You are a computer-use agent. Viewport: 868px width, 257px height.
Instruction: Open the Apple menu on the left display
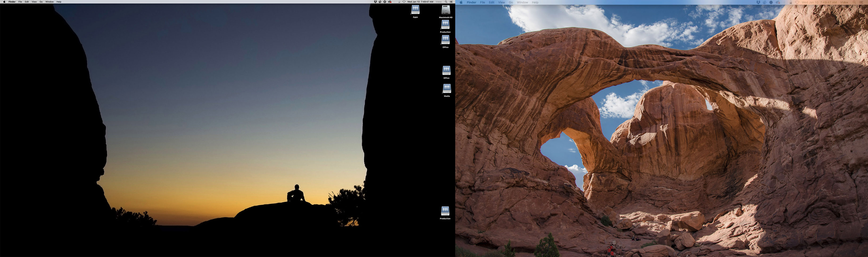4,2
